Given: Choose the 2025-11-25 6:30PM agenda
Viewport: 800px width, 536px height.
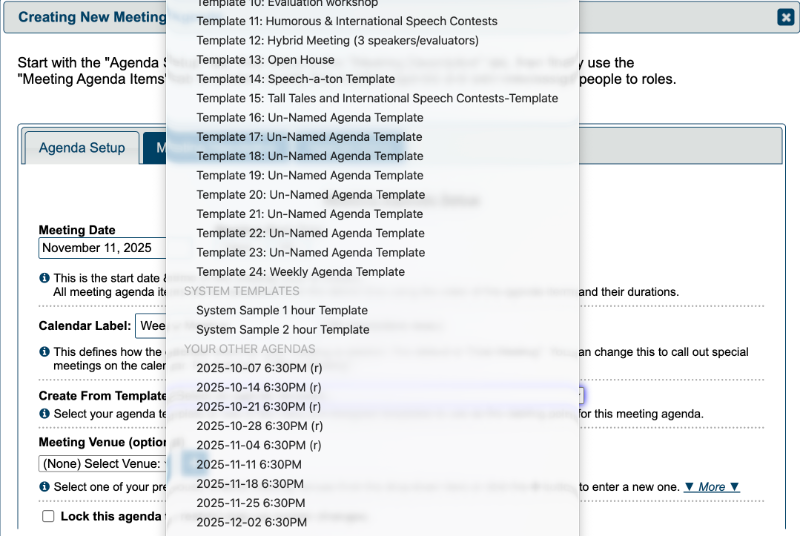Looking at the screenshot, I should 250,503.
